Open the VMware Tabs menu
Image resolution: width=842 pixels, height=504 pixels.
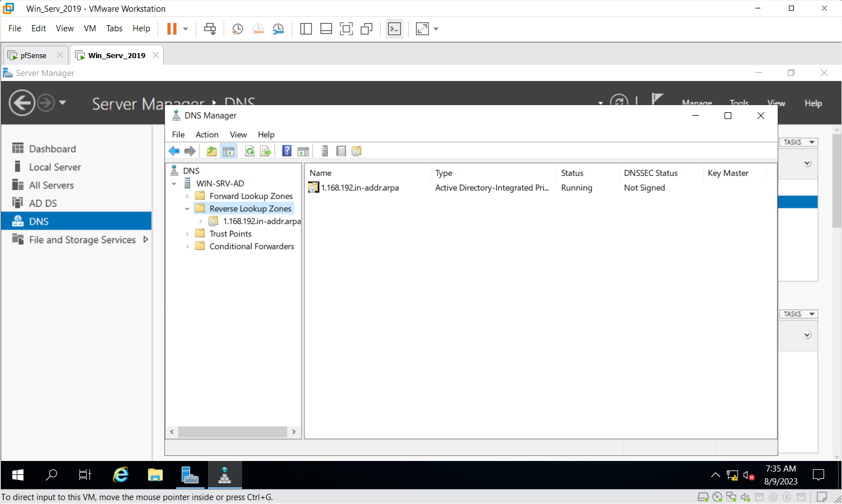114,28
